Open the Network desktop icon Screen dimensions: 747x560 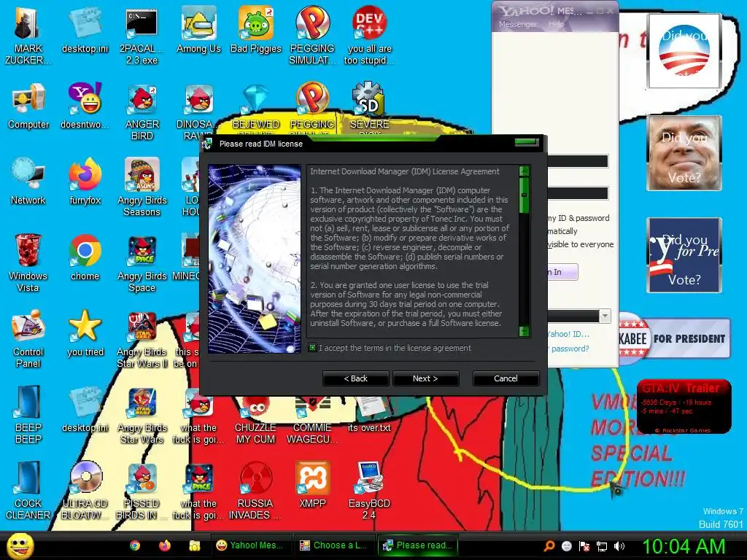click(28, 182)
